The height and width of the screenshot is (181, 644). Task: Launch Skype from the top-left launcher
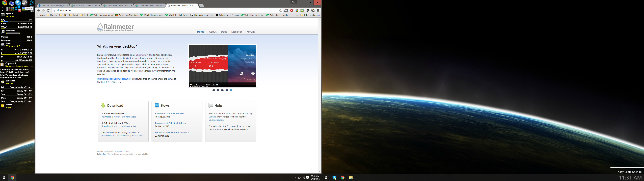click(18, 3)
